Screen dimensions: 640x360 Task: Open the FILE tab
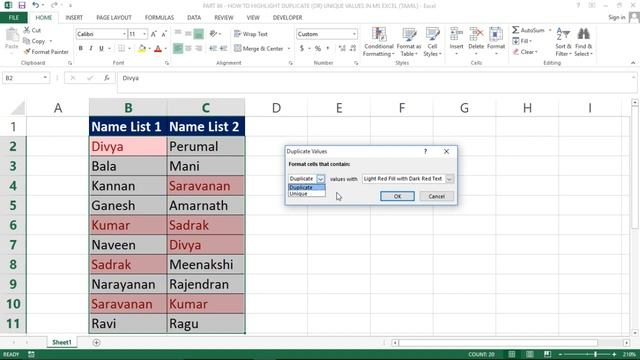(13, 18)
